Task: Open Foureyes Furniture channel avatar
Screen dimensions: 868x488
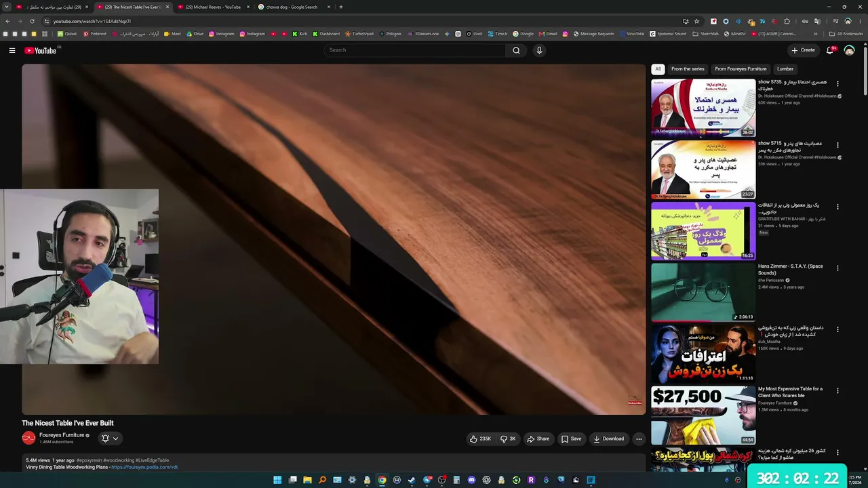Action: 28,438
